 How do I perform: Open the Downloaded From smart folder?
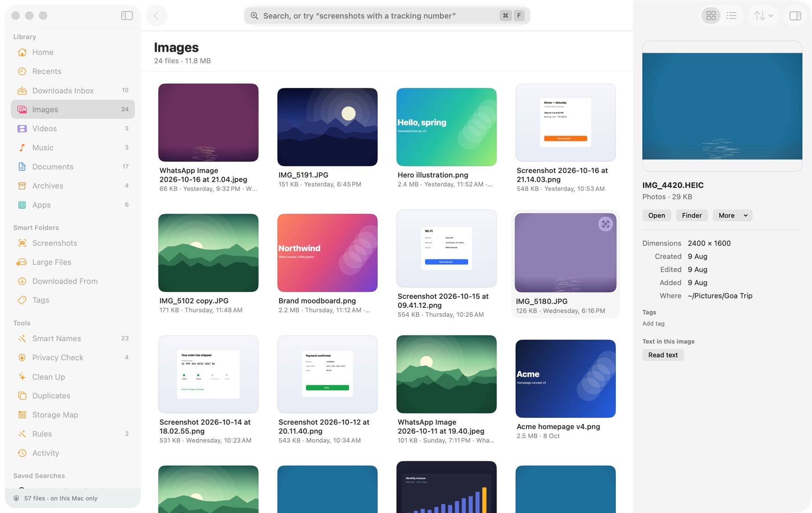(x=73, y=281)
